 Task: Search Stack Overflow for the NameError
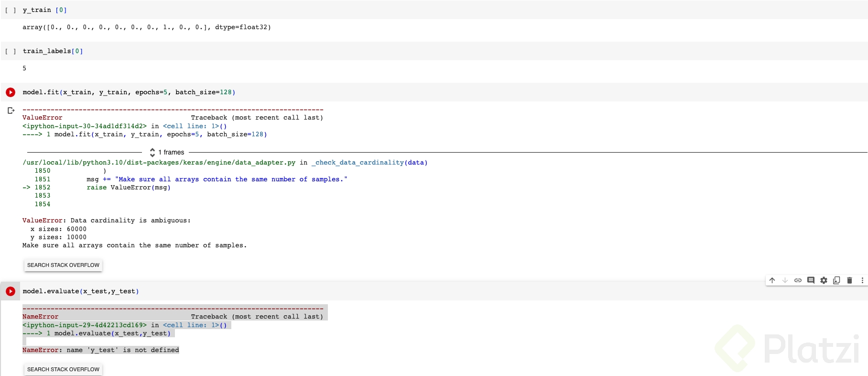(63, 369)
